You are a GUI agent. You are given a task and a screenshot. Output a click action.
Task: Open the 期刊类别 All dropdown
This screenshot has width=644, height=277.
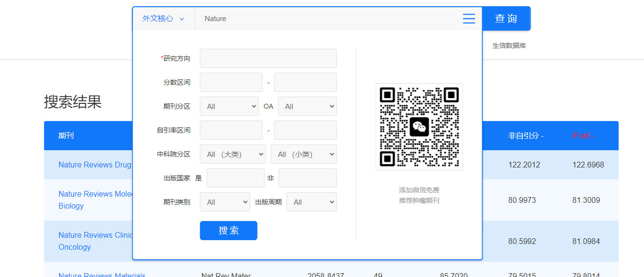pos(225,202)
